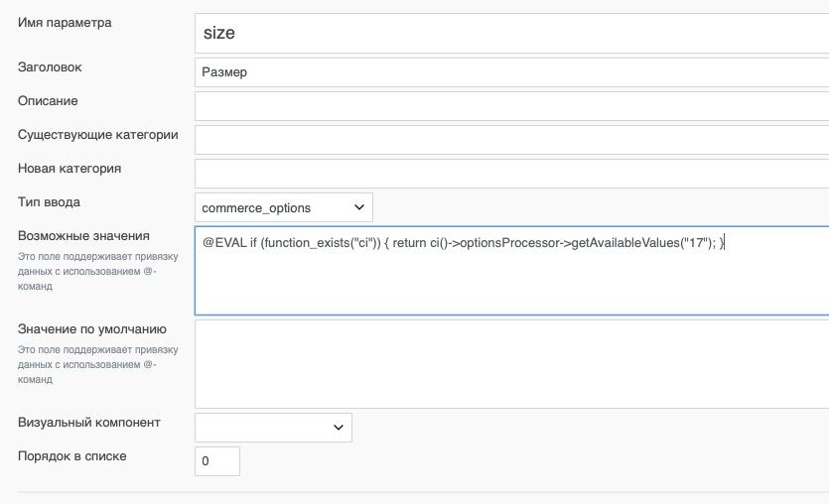Focus the Существующие категории input box

point(511,140)
